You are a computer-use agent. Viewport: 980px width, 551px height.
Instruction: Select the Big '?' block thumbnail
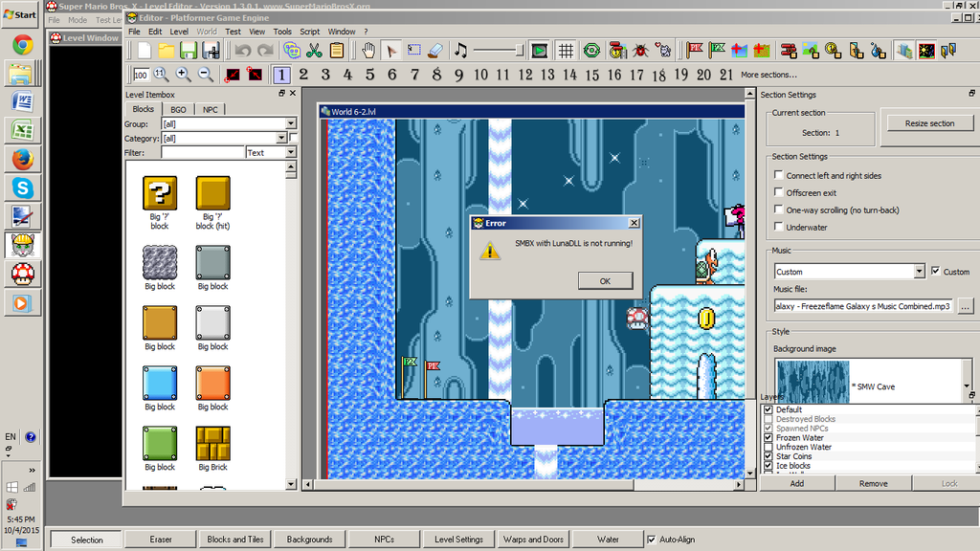[x=160, y=192]
